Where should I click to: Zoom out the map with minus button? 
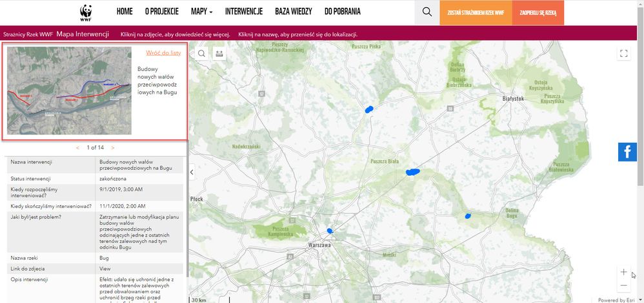(623, 286)
